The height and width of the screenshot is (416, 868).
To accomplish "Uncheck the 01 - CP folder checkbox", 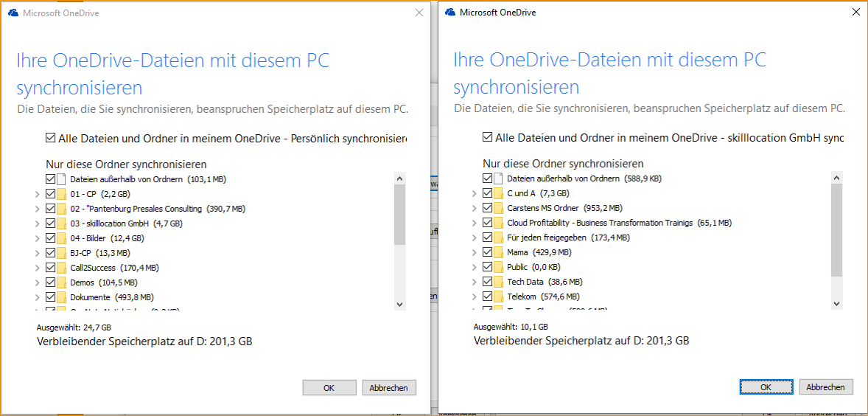I will pyautogui.click(x=50, y=194).
